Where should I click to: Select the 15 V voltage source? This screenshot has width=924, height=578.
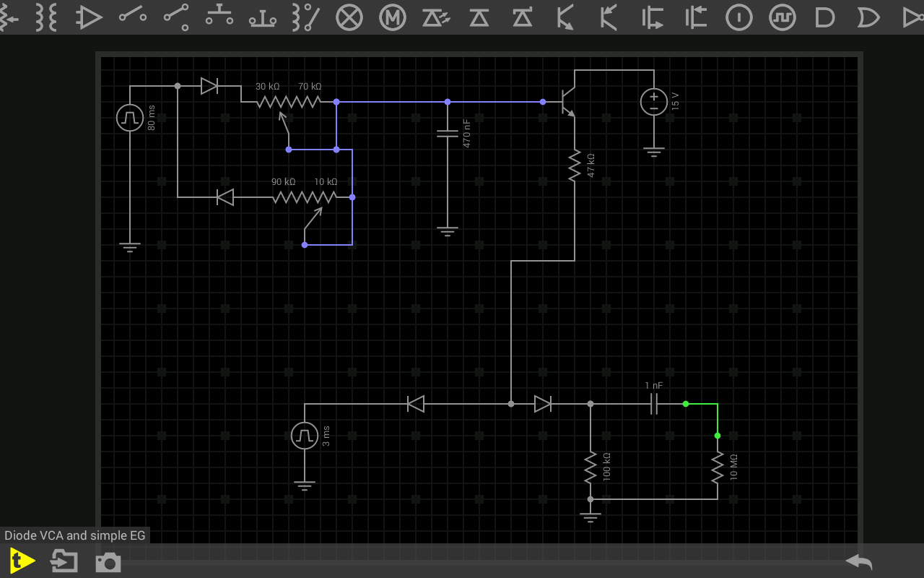pos(654,102)
